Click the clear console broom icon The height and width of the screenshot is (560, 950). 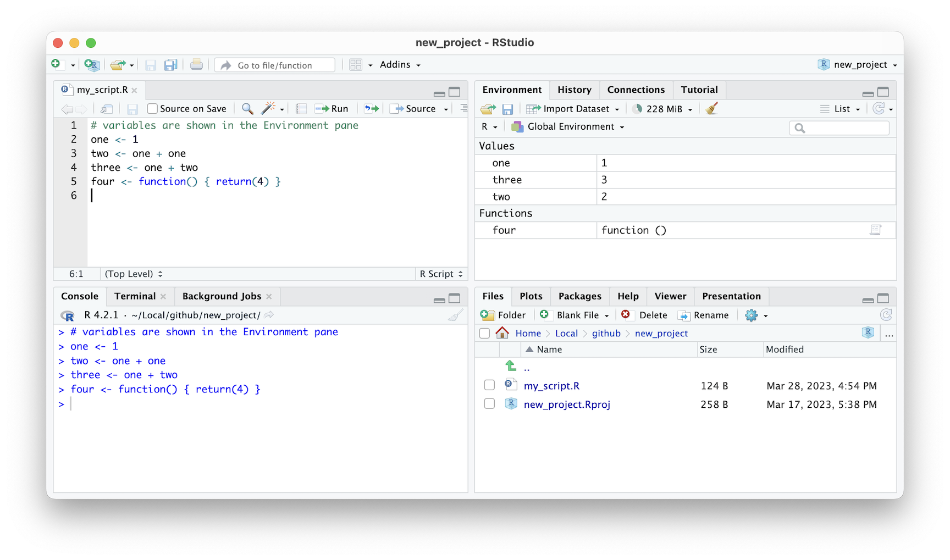(x=456, y=315)
